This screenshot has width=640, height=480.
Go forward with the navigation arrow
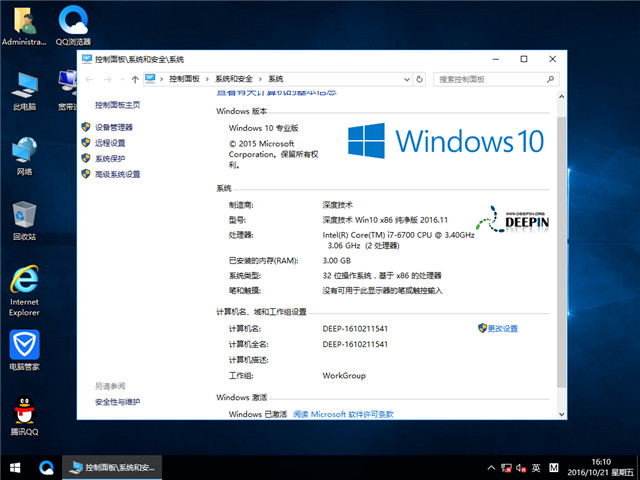[x=107, y=79]
